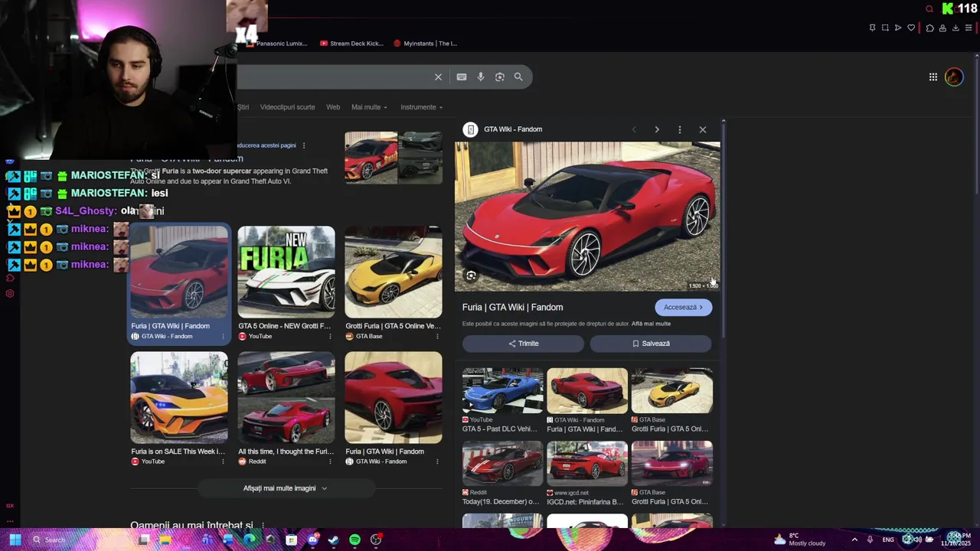Open the Furia | GTA Wiki | Fandom title link in the panel
This screenshot has width=980, height=551.
(x=512, y=307)
